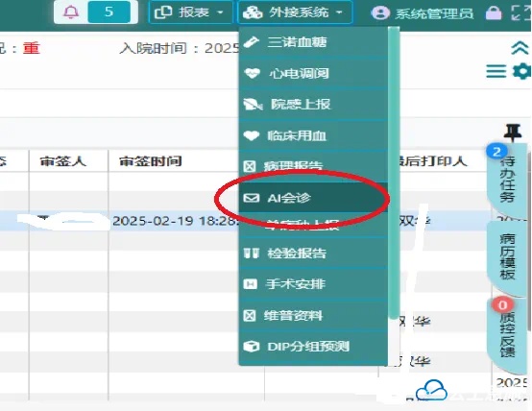Open DIP分组预测 menu item

(313, 347)
